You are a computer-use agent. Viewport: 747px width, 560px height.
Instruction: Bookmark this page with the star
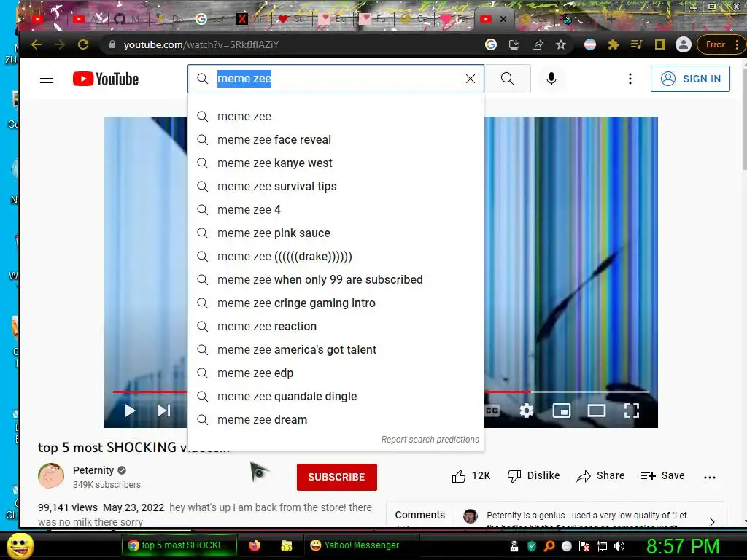click(x=561, y=44)
